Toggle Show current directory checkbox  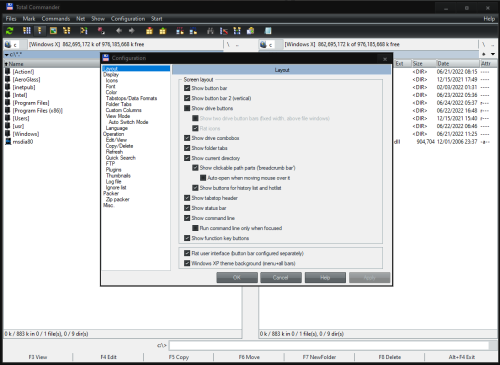click(x=187, y=158)
